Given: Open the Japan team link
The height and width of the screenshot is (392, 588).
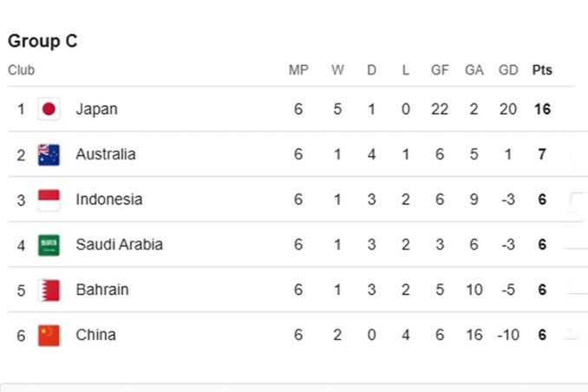Looking at the screenshot, I should coord(96,109).
